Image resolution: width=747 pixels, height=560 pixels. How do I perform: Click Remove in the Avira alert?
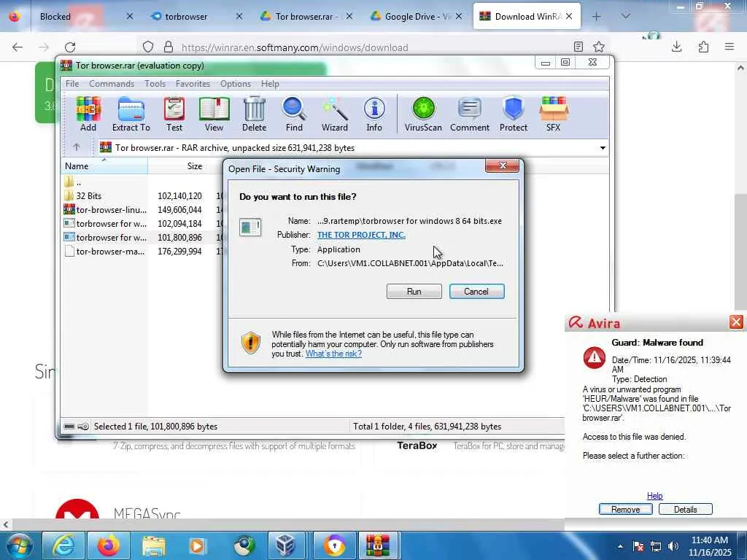[x=625, y=510]
